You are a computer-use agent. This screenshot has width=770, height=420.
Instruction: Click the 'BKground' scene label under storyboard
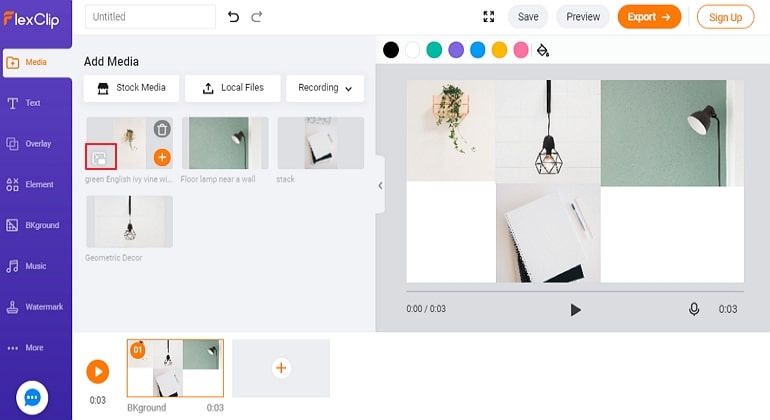click(x=147, y=408)
